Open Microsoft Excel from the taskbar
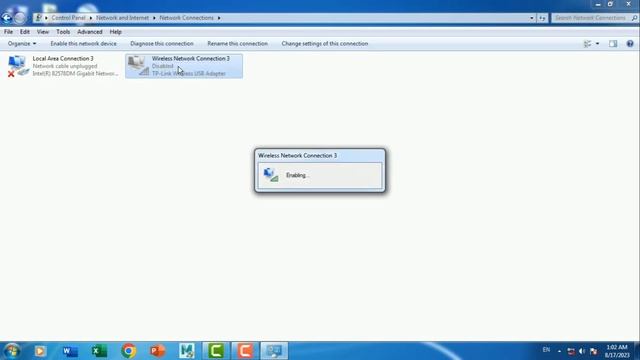The width and height of the screenshot is (640, 360). pos(99,351)
